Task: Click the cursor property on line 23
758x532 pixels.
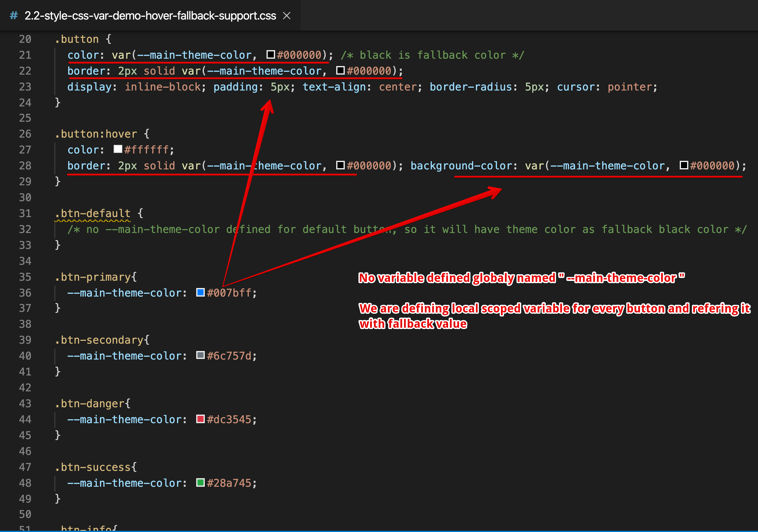Action: tap(576, 87)
